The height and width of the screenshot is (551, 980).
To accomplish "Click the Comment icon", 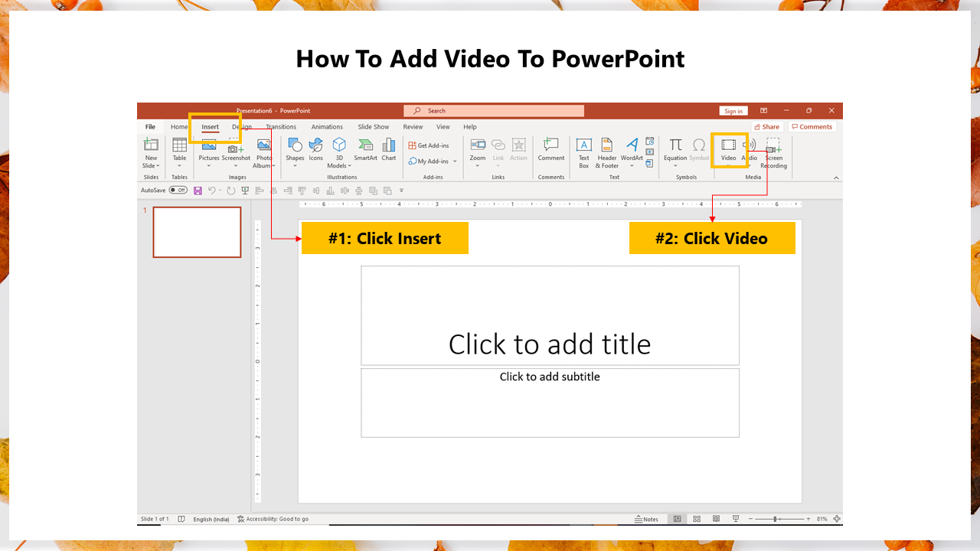I will pos(550,145).
